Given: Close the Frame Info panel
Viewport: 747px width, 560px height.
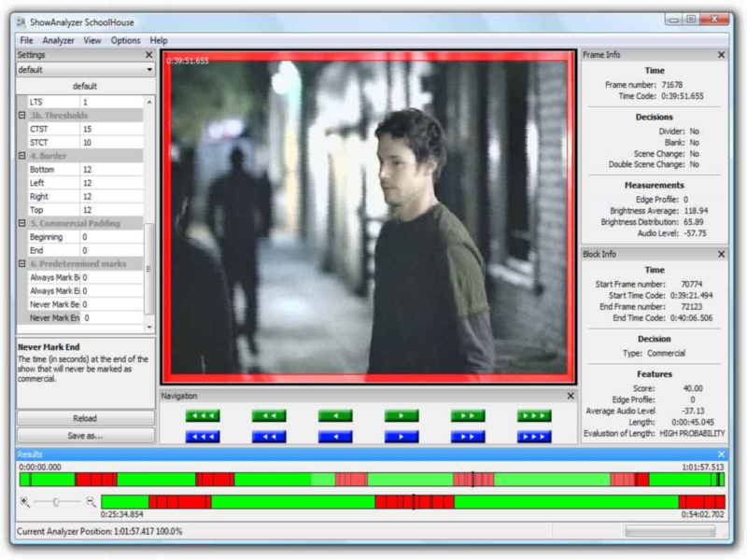Looking at the screenshot, I should tap(721, 55).
